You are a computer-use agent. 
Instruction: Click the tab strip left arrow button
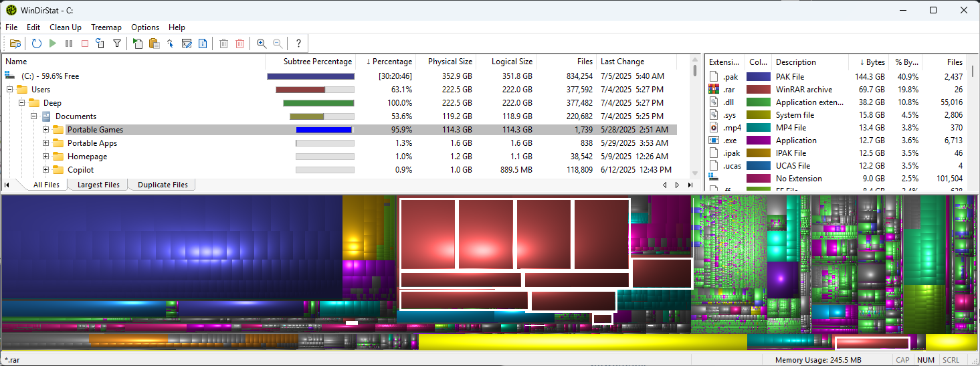[665, 185]
